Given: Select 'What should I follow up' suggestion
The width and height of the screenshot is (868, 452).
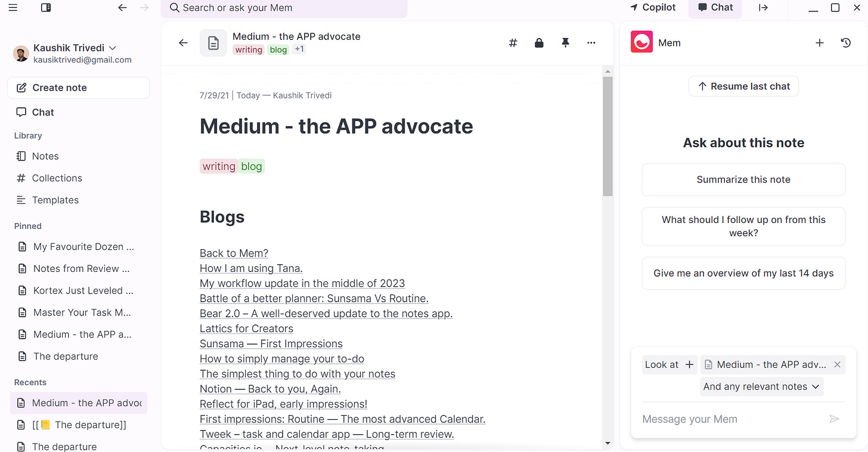Looking at the screenshot, I should coord(743,226).
